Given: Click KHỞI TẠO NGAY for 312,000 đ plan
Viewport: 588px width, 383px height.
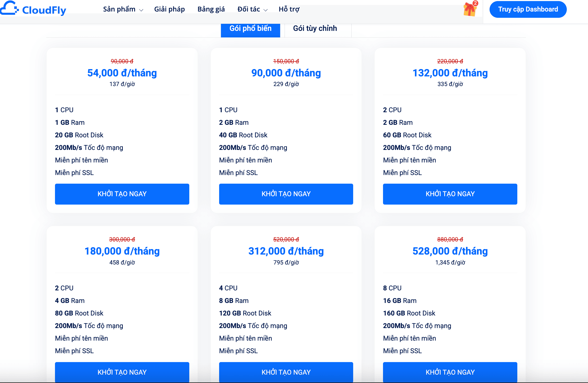Looking at the screenshot, I should click(286, 372).
